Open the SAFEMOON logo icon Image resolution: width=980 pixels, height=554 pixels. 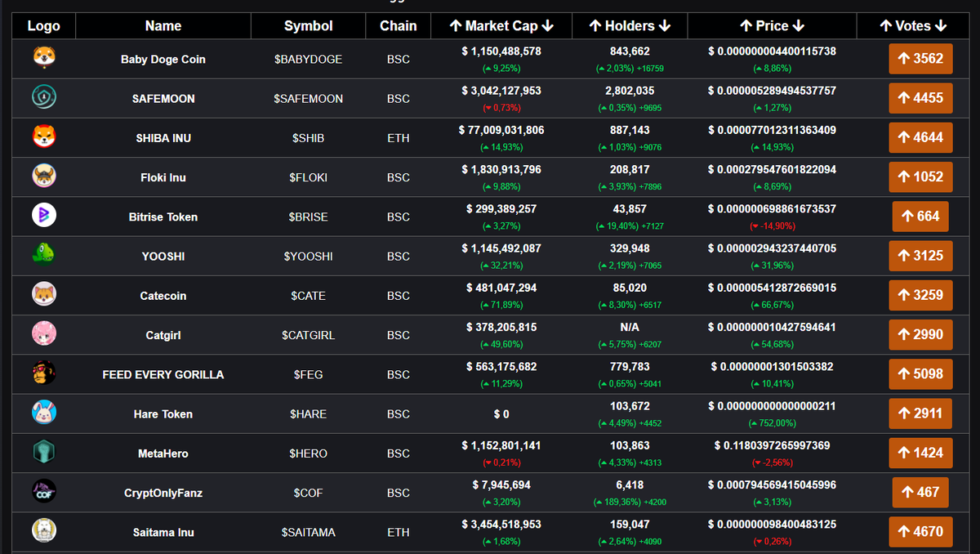pos(44,98)
